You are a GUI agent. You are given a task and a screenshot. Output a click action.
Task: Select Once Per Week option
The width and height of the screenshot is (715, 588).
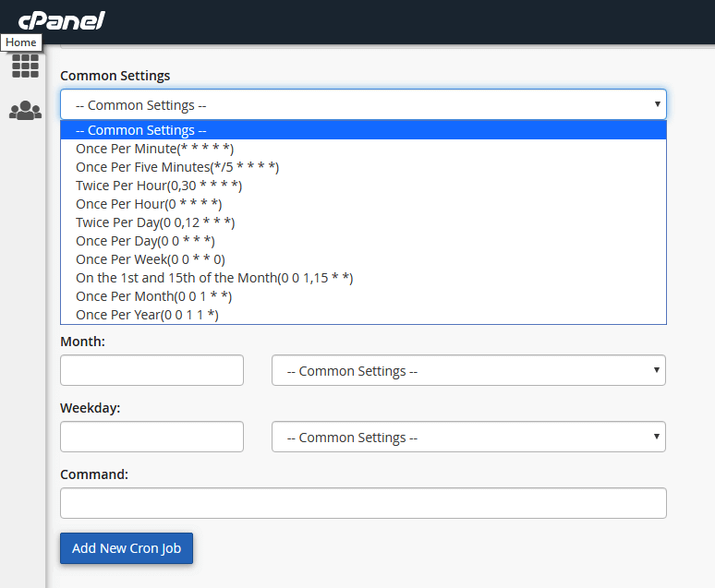click(x=363, y=259)
